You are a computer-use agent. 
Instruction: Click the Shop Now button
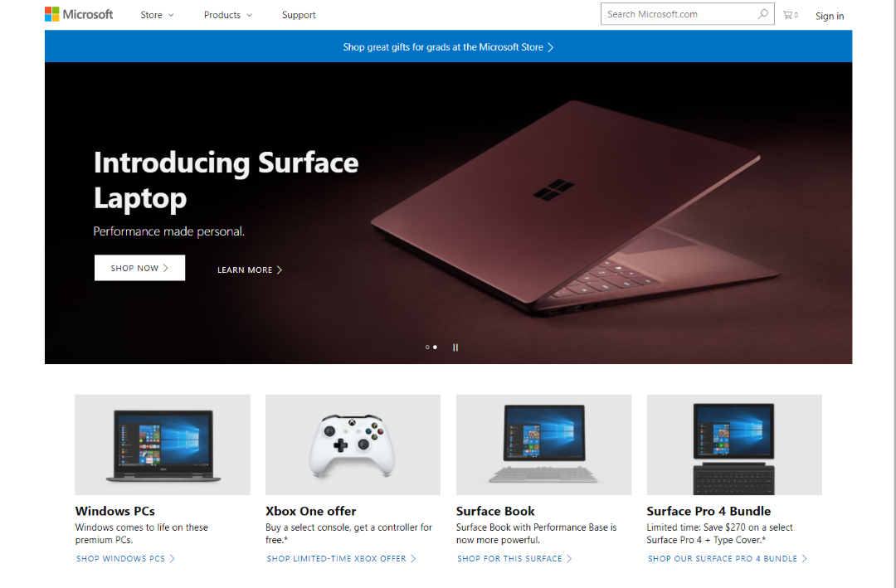click(x=139, y=268)
